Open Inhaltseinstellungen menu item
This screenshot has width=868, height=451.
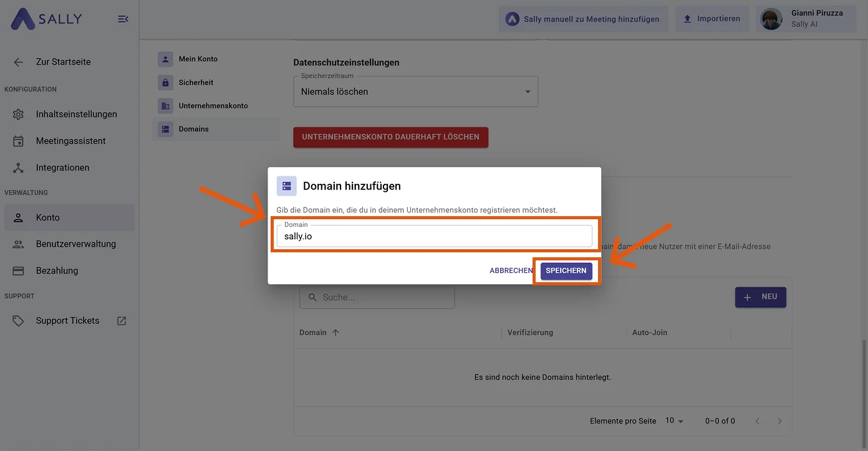69,115
